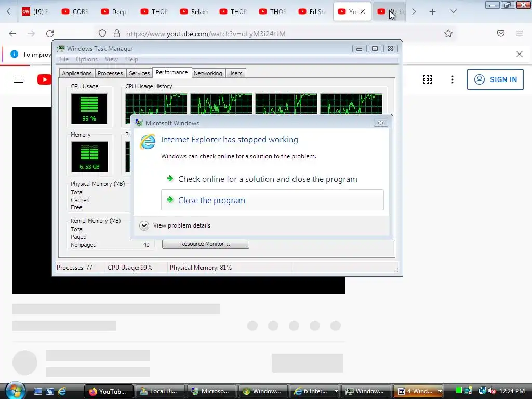Open the list all tabs chevron
532x399 pixels.
click(x=453, y=11)
